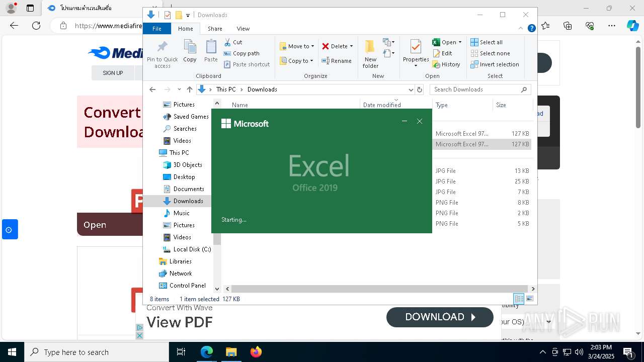Open the Copy to dropdown

click(296, 61)
